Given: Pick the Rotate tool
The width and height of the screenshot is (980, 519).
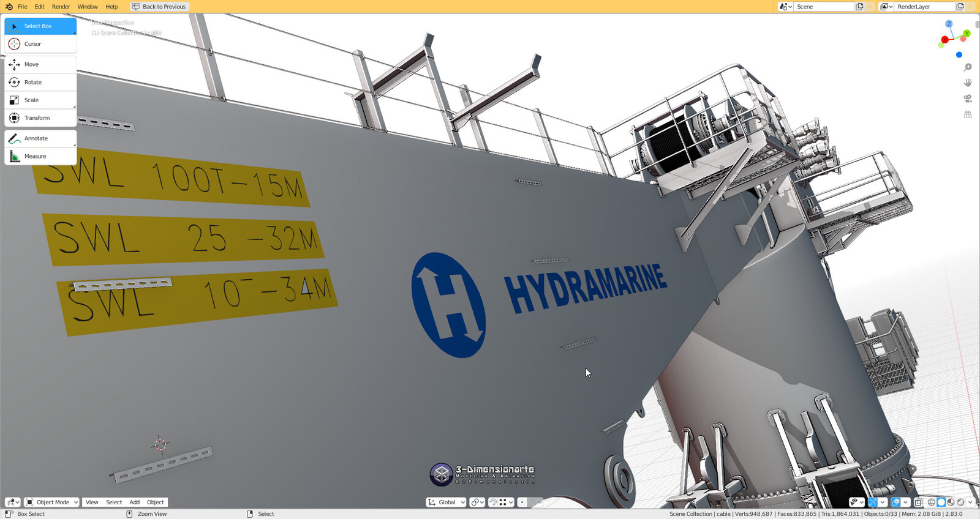Looking at the screenshot, I should click(40, 82).
